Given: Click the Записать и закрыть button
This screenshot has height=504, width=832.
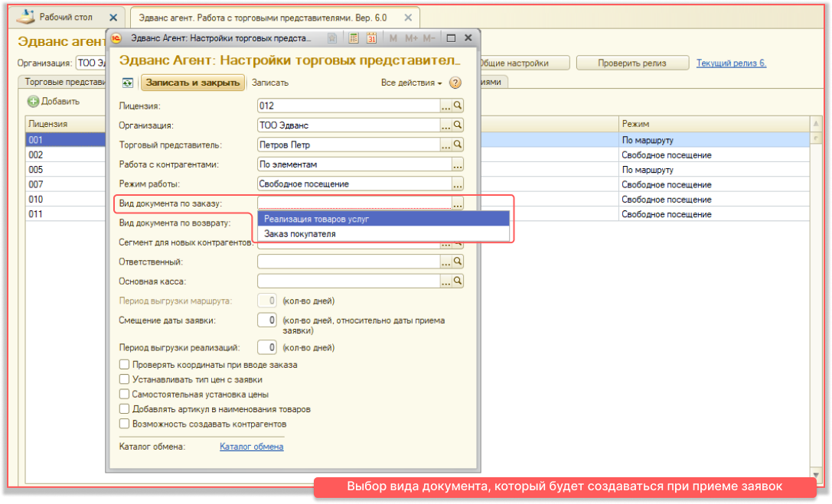Looking at the screenshot, I should pyautogui.click(x=193, y=83).
